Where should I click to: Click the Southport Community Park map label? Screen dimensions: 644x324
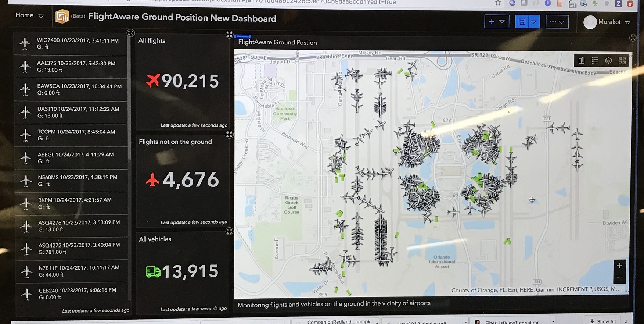pos(285,113)
